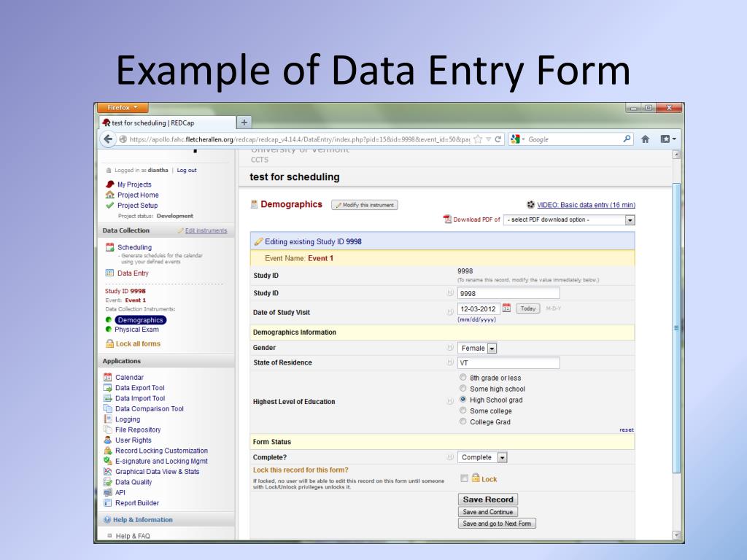Select 'Some high school' radio button
The height and width of the screenshot is (560, 747).
pyautogui.click(x=462, y=388)
